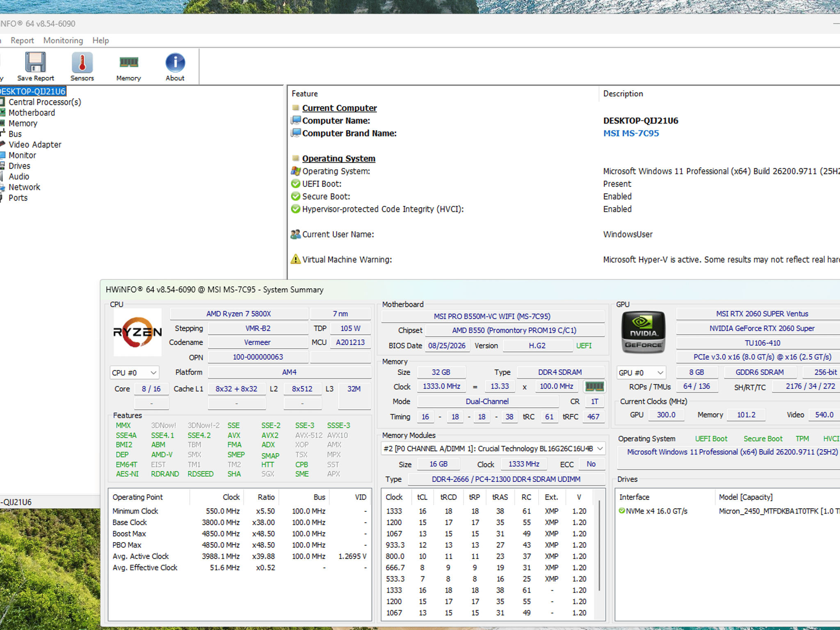Select Ports in the tree

click(18, 198)
